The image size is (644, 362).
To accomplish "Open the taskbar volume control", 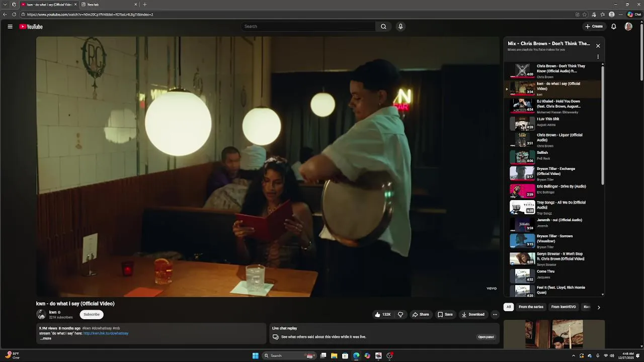I will (x=612, y=356).
